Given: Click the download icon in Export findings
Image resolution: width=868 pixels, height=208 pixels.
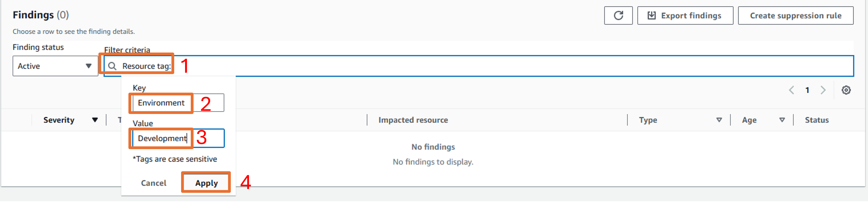Looking at the screenshot, I should click(x=652, y=16).
